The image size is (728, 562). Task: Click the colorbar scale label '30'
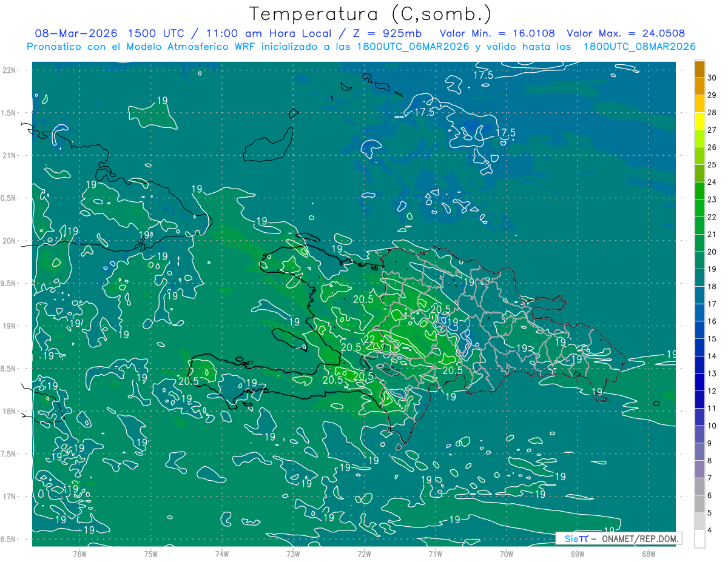[x=712, y=78]
